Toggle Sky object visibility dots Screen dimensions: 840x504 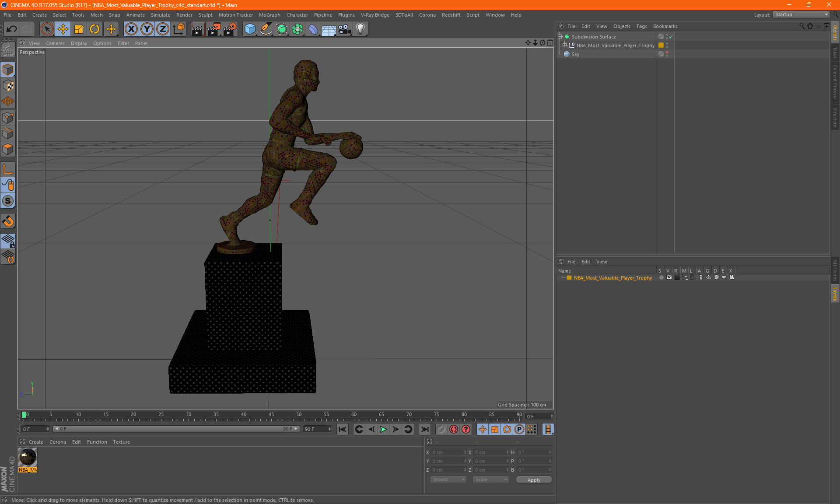pos(667,54)
